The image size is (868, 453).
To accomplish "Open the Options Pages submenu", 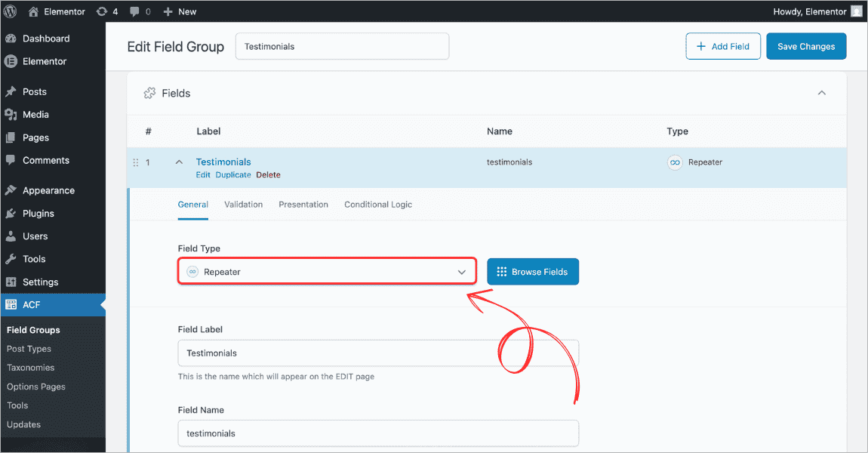I will 36,387.
